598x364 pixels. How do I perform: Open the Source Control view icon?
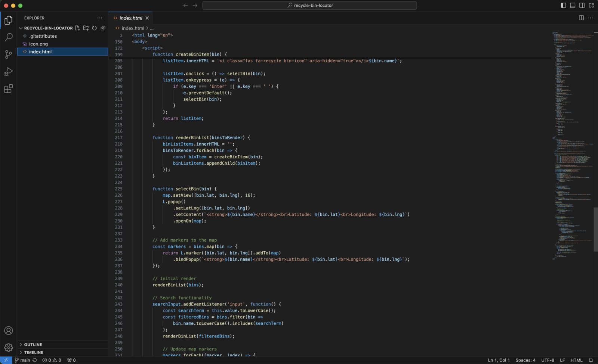pyautogui.click(x=8, y=55)
